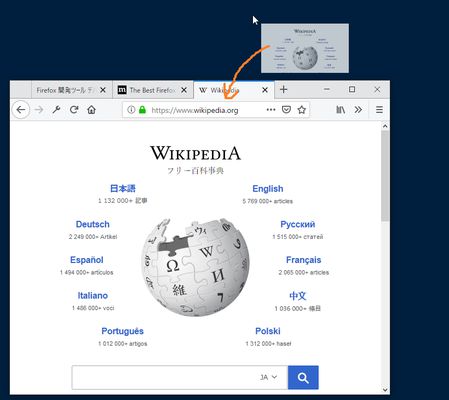Open the Library icon

[x=340, y=110]
